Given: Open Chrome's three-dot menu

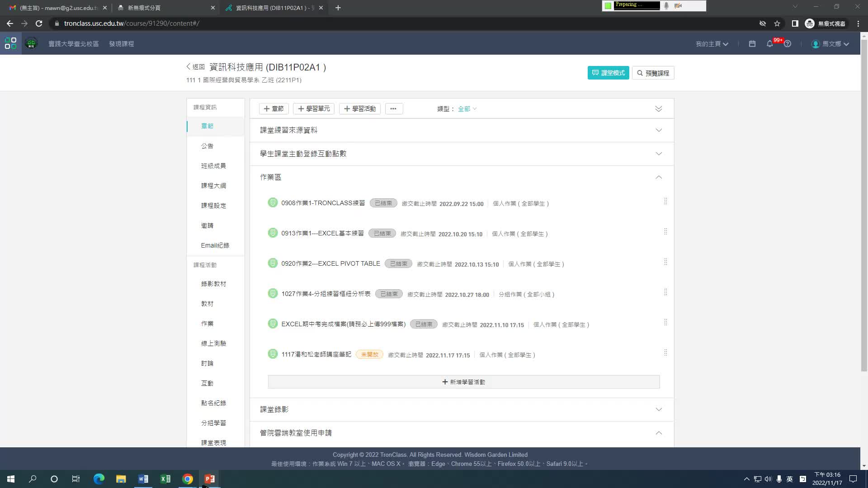Looking at the screenshot, I should [858, 23].
